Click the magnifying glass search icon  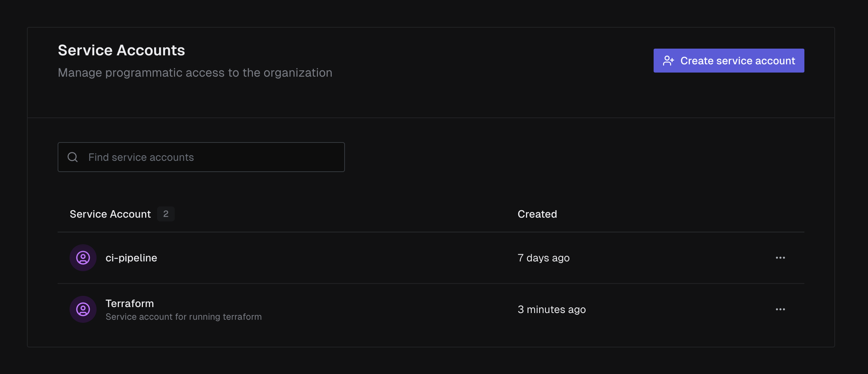pyautogui.click(x=73, y=157)
